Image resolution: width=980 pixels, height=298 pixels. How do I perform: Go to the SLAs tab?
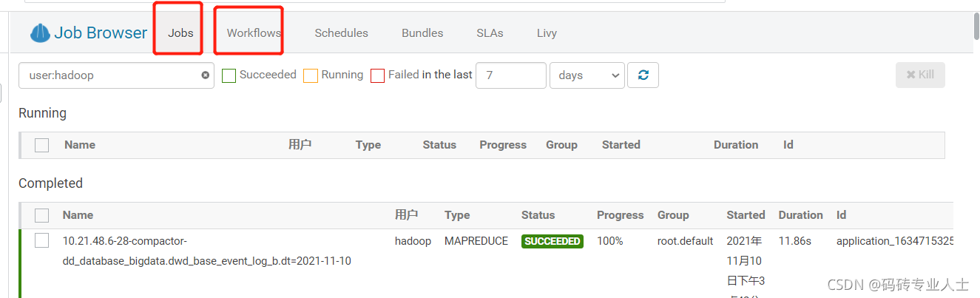(490, 33)
